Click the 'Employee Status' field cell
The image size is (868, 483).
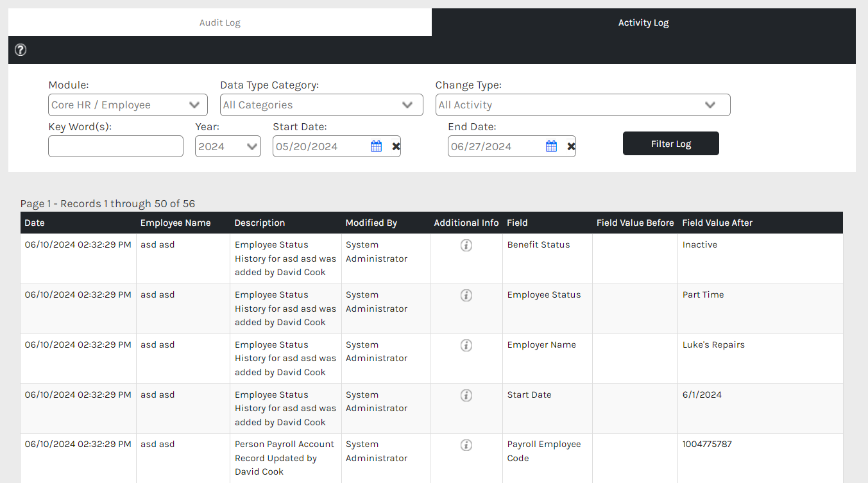coord(547,309)
